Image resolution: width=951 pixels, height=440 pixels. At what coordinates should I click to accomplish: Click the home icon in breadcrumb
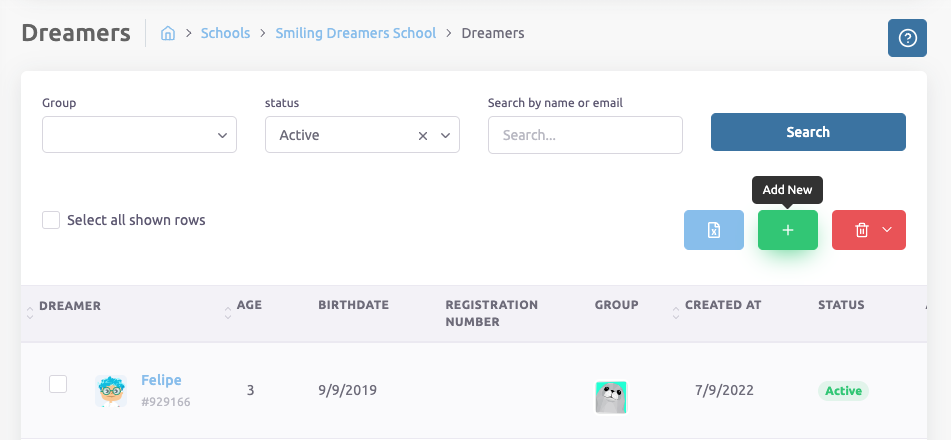[168, 33]
